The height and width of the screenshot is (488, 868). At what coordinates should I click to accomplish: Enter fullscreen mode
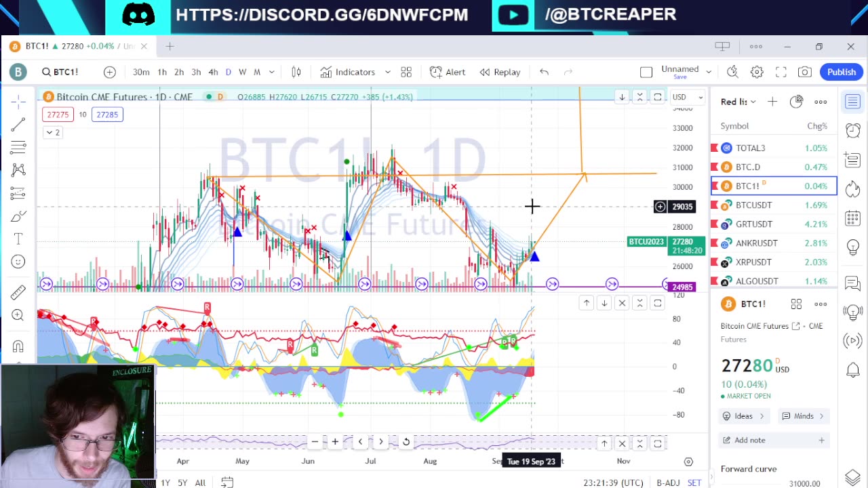pos(781,72)
